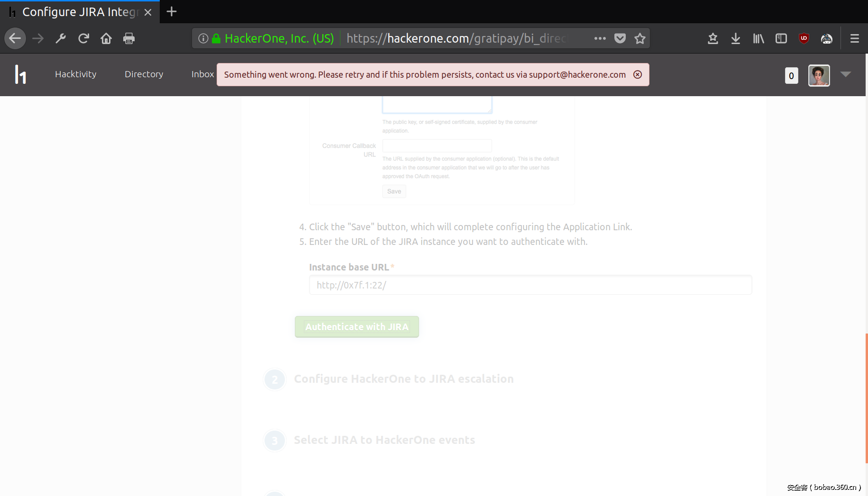
Task: Click the print icon in toolbar
Action: 129,38
